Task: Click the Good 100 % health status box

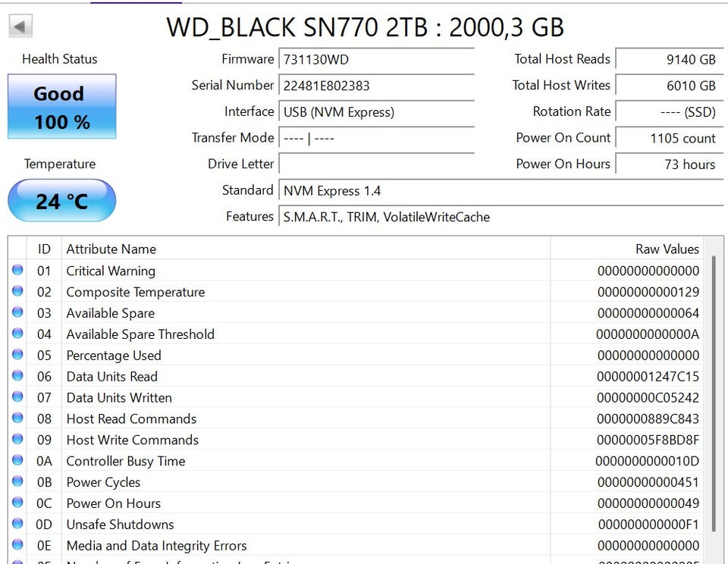Action: pos(61,106)
